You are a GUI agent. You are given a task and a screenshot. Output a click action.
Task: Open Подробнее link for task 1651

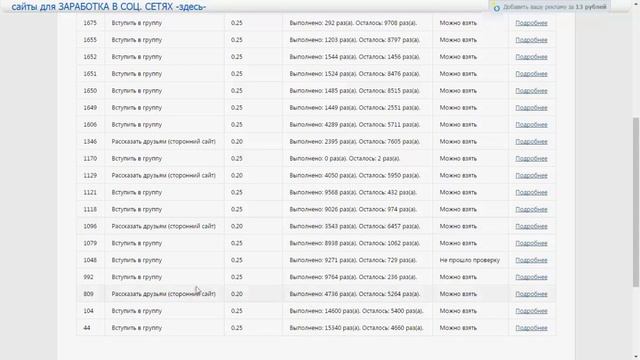click(531, 74)
